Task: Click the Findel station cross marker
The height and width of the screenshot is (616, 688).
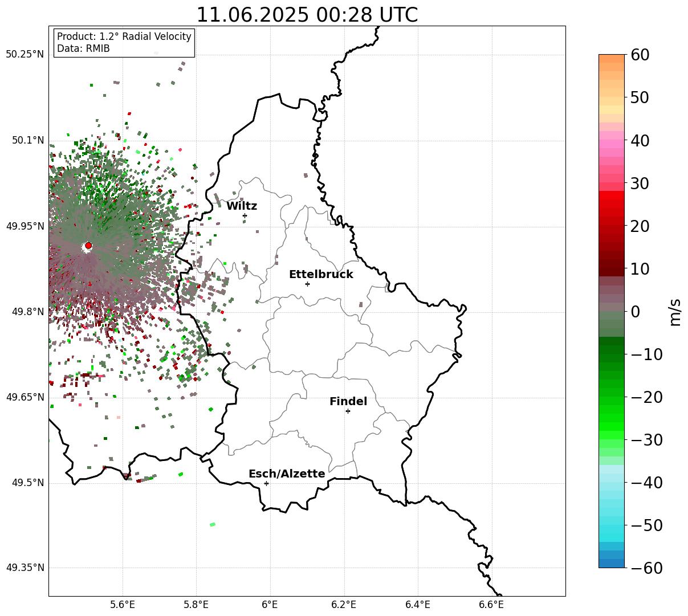Action: (x=348, y=411)
